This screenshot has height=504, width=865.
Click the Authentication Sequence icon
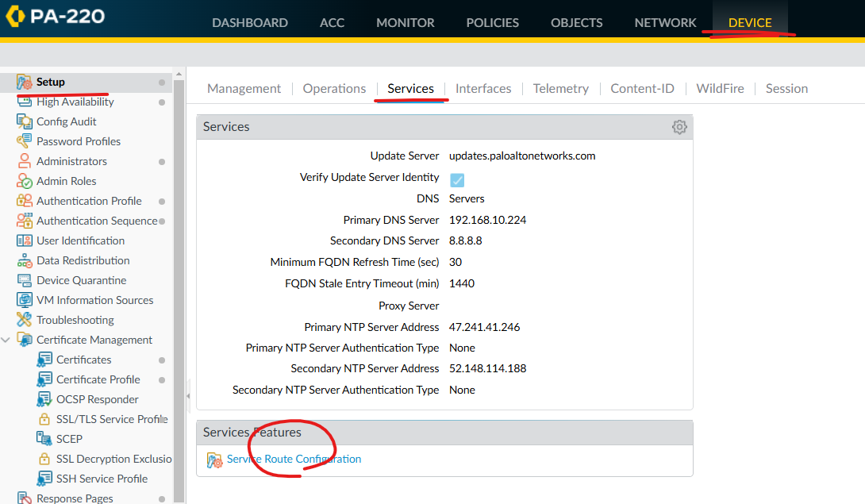coord(25,221)
